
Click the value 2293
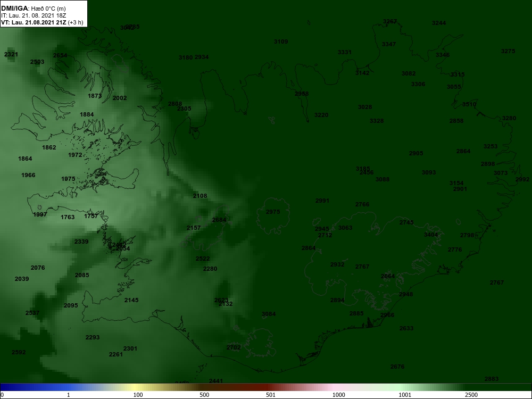click(93, 338)
